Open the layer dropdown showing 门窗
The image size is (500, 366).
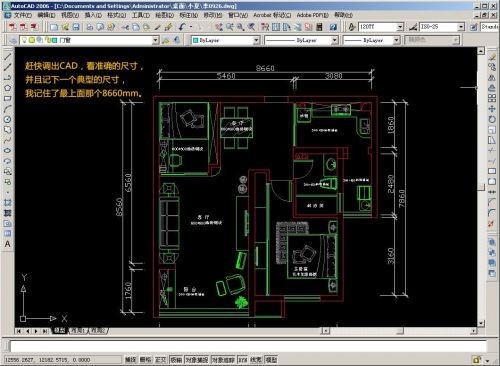click(89, 40)
